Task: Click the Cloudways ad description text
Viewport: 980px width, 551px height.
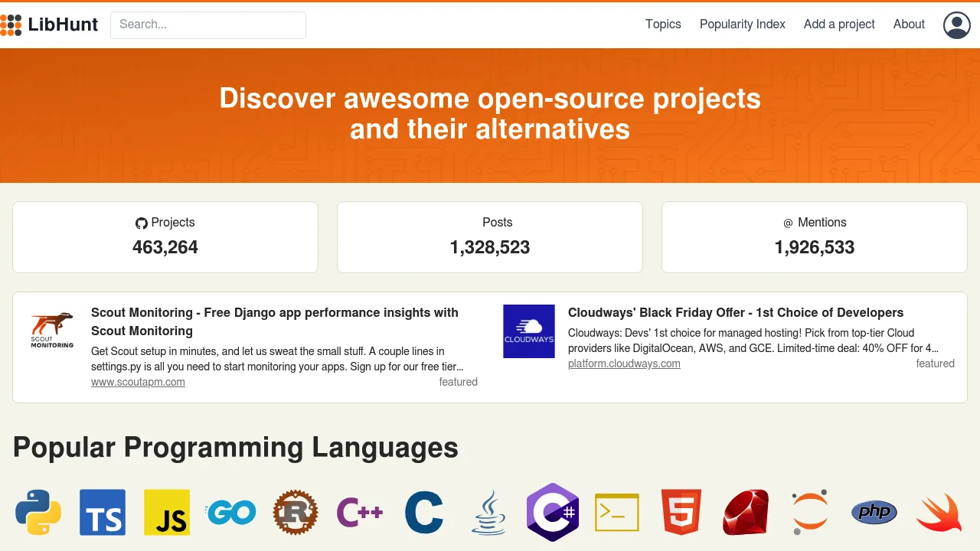Action: click(x=753, y=341)
